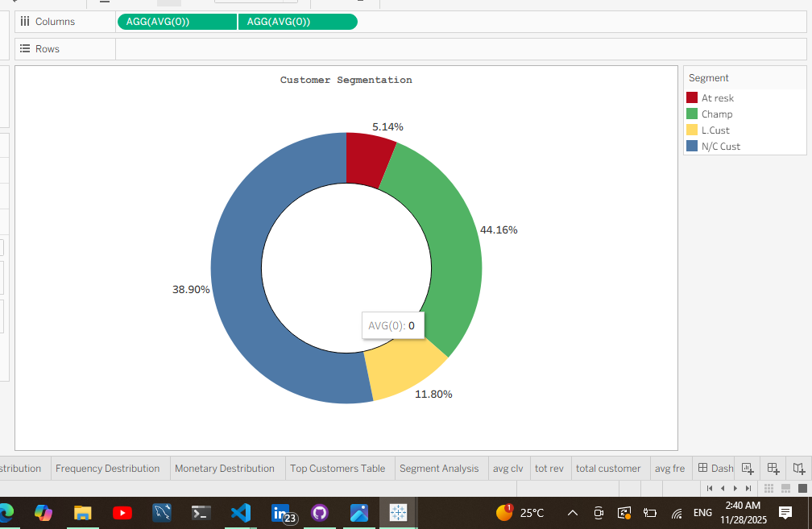The height and width of the screenshot is (529, 812).
Task: Open the show sheet sorter view
Action: 768,489
